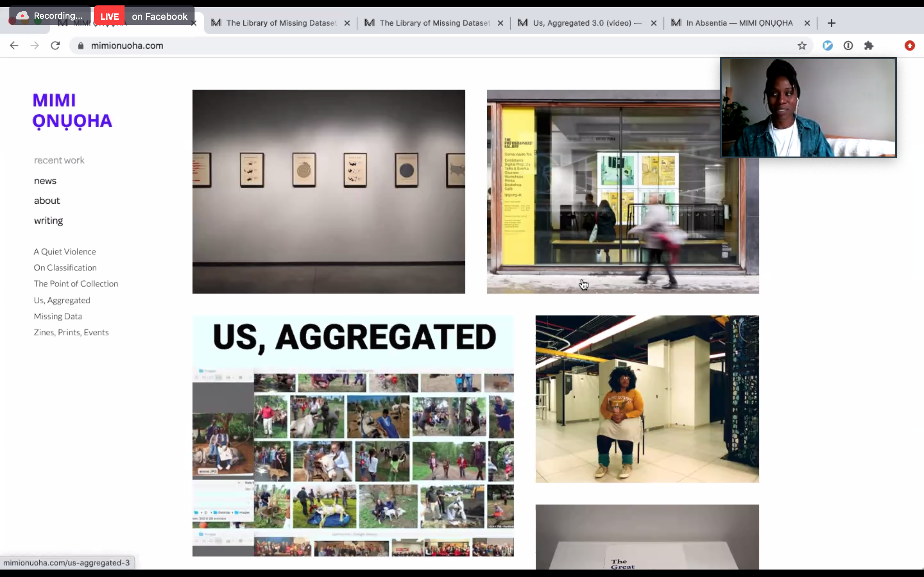Click the site lock icon
Screen dimensions: 924x577
coord(80,46)
